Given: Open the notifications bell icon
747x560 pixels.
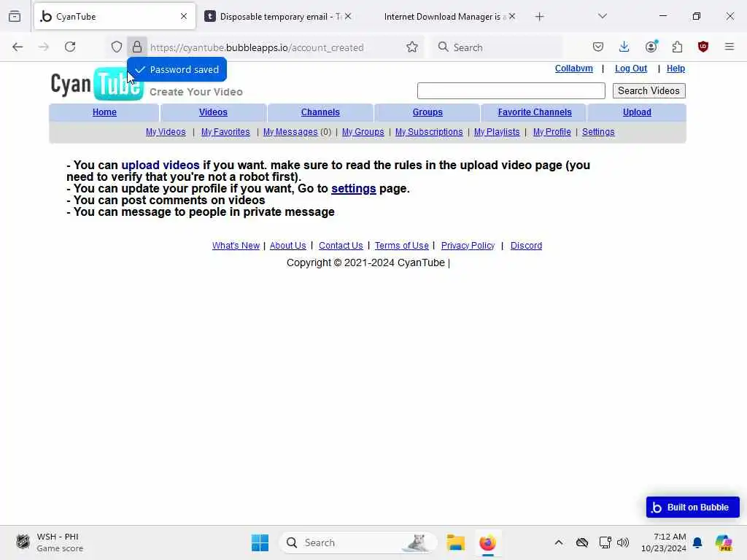Looking at the screenshot, I should pos(697,542).
